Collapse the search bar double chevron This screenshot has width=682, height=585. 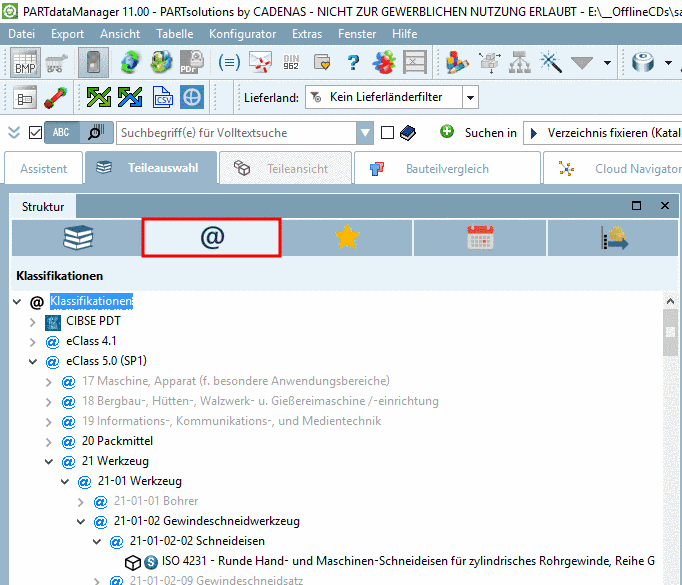(14, 133)
